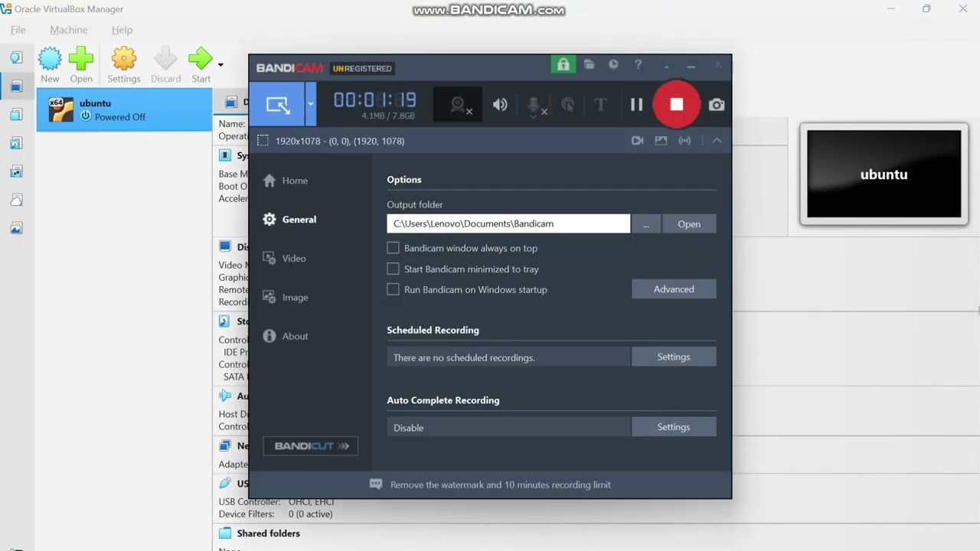
Task: Open recording mode dropdown arrow in Bandicam
Action: (x=311, y=104)
